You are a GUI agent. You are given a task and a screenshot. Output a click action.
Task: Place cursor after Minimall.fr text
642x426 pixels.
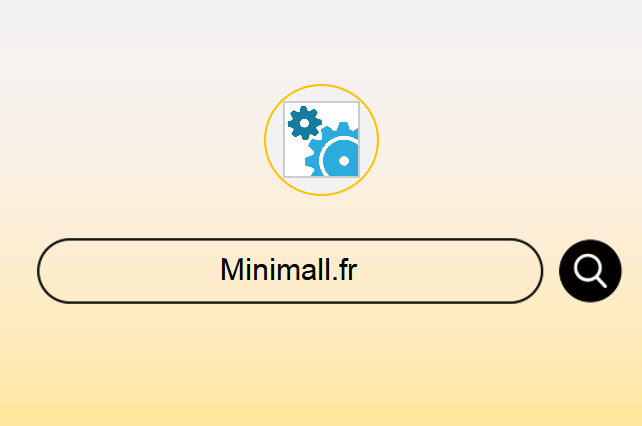358,270
